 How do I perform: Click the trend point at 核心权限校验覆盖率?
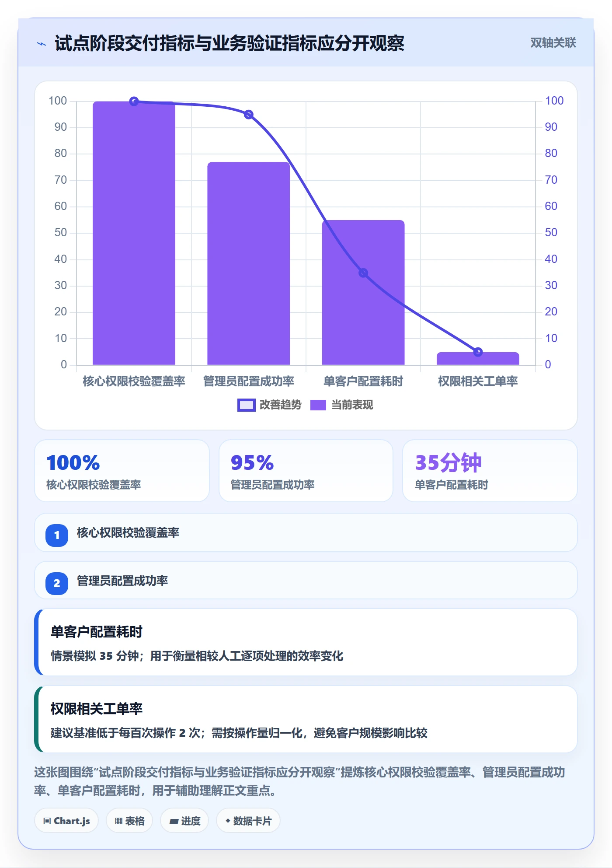[134, 101]
